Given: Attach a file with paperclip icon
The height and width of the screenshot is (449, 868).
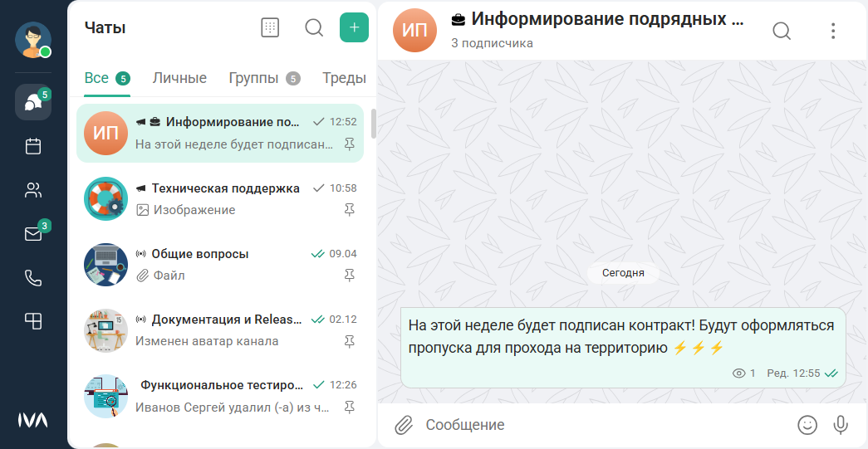Looking at the screenshot, I should (x=405, y=425).
